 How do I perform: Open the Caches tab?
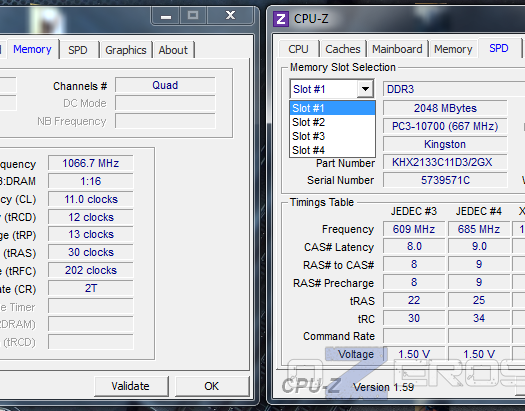click(343, 49)
